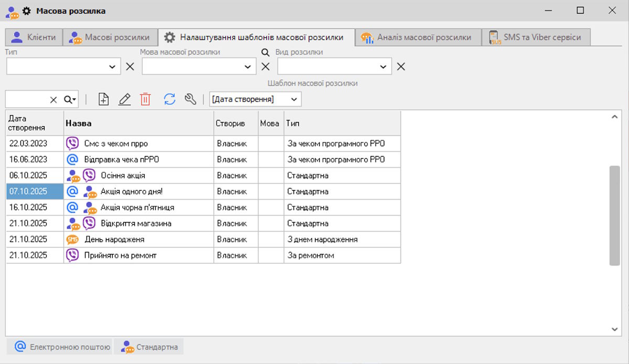Click the email icon on Відправка чека пРРО row

tap(73, 159)
